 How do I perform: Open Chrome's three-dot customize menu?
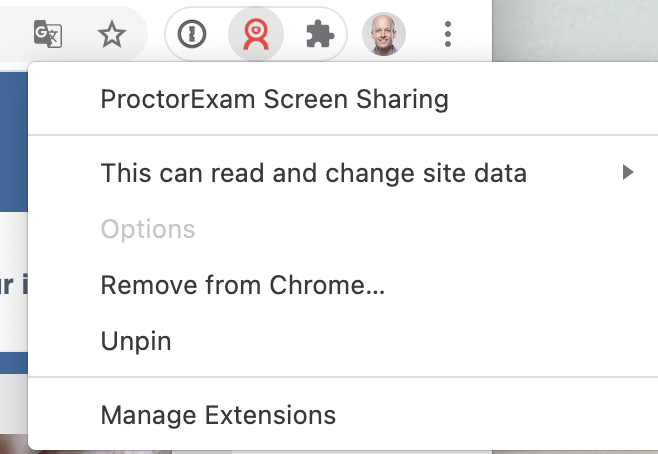coord(448,34)
